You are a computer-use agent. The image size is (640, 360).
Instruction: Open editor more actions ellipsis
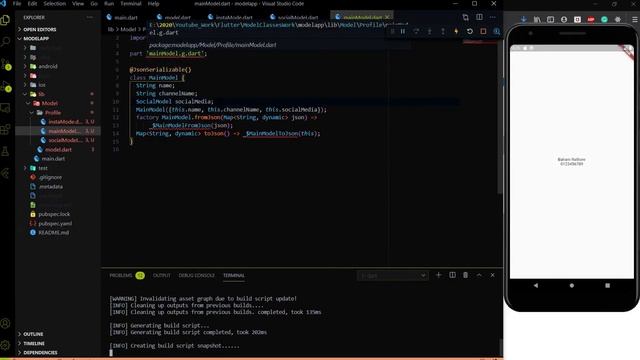pos(493,17)
